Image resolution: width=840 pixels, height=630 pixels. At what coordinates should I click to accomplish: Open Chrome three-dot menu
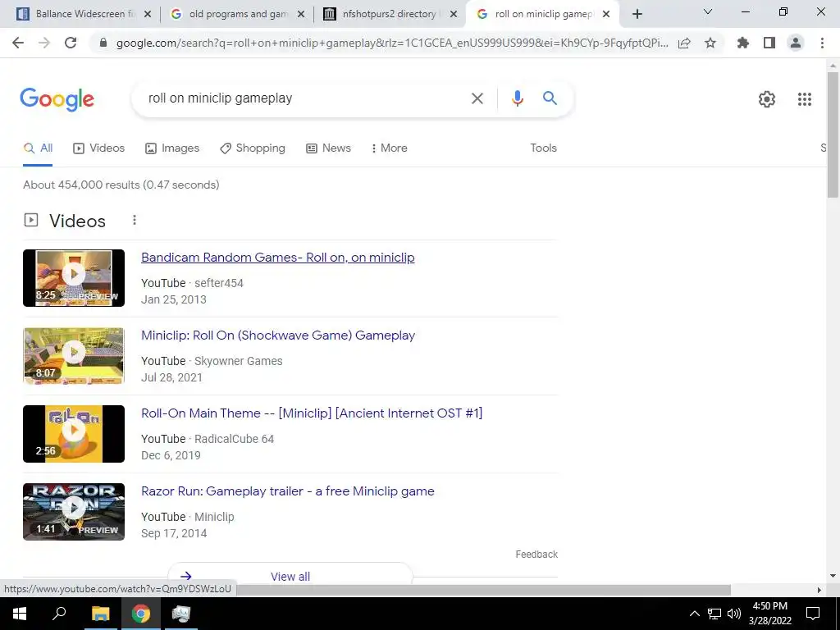coord(822,43)
